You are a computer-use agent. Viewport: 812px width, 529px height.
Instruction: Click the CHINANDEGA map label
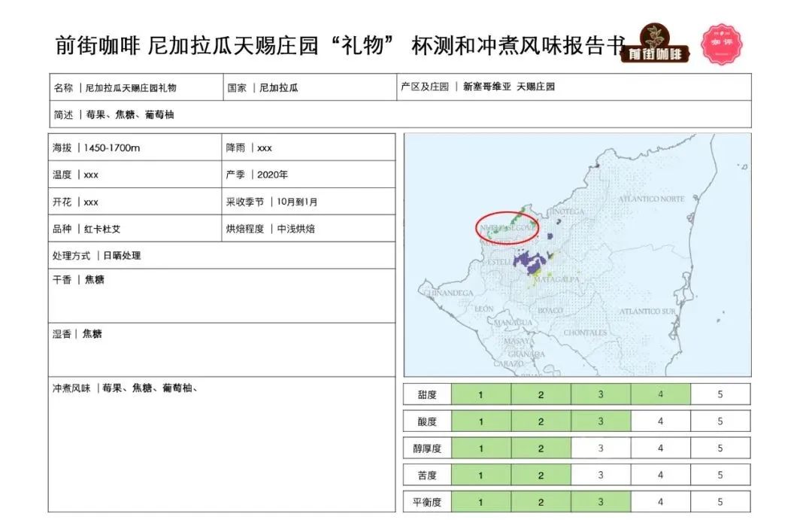point(448,293)
